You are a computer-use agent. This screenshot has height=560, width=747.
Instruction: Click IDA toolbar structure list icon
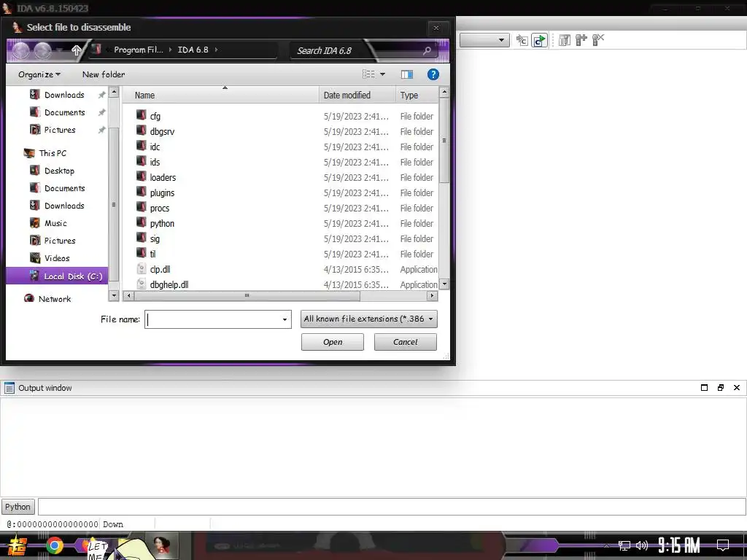point(565,41)
